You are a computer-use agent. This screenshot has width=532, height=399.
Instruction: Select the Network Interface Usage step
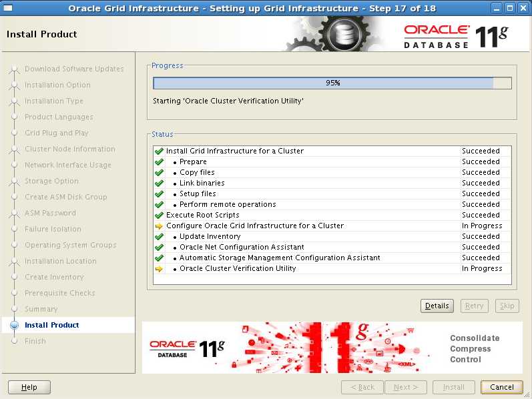(x=68, y=165)
